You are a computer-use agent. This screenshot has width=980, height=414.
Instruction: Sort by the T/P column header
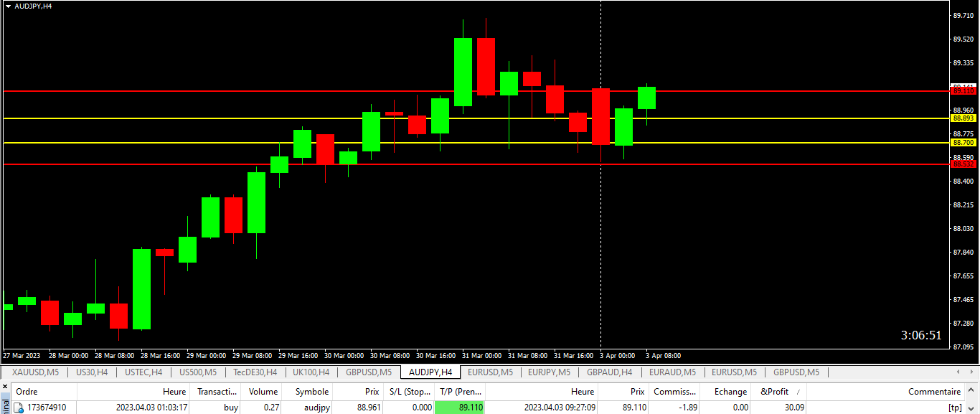point(460,392)
